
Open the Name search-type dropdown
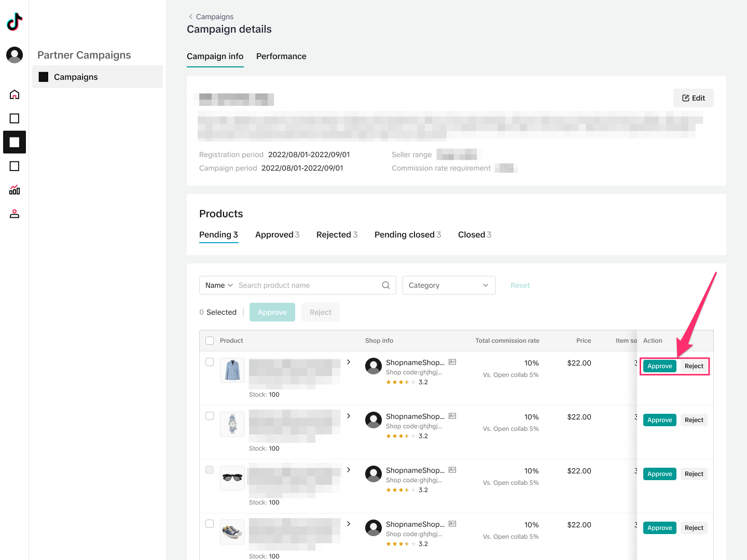point(219,285)
